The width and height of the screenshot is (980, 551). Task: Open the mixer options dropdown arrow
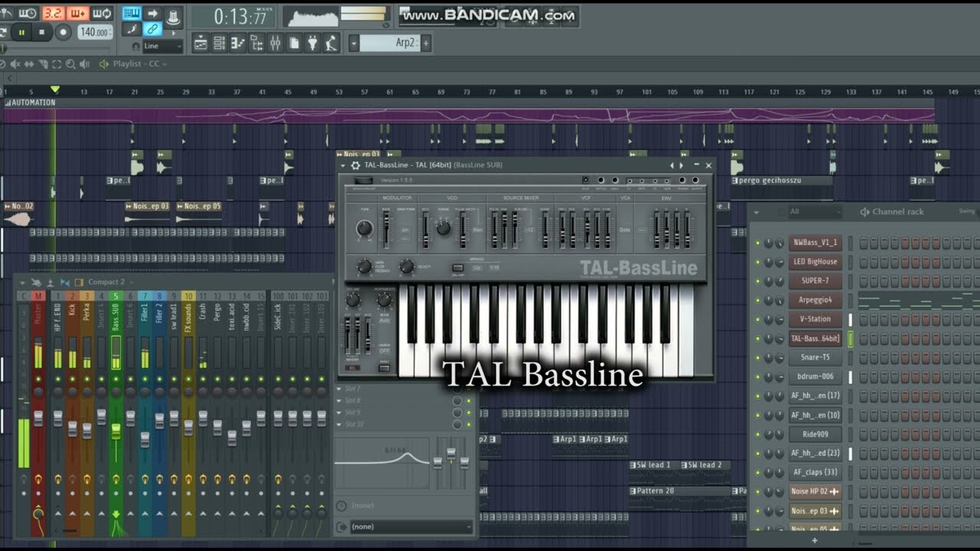(x=22, y=282)
